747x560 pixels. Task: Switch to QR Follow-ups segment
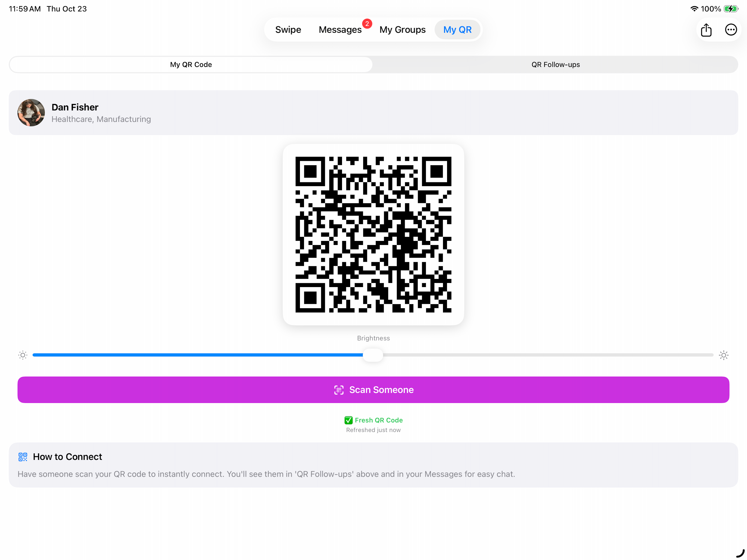click(x=556, y=65)
